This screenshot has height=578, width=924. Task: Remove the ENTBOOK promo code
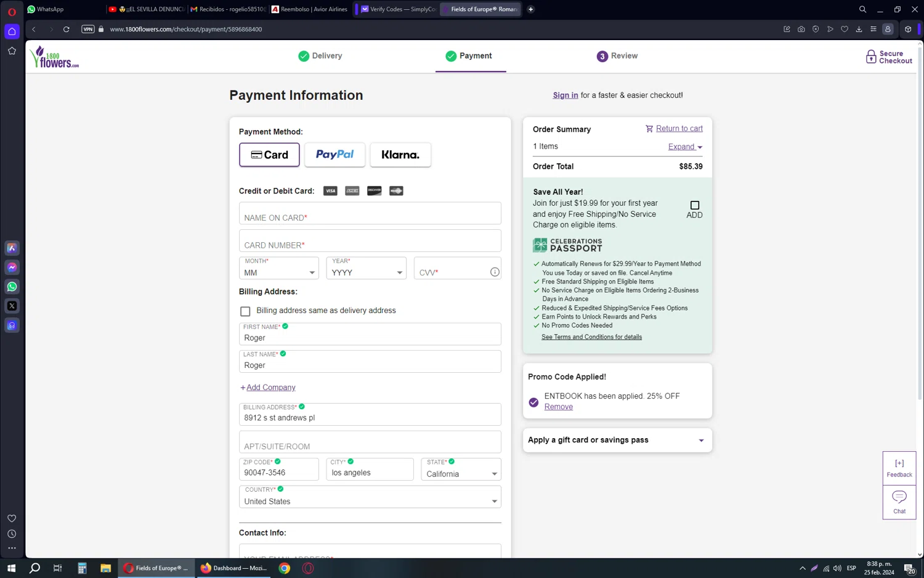click(558, 407)
